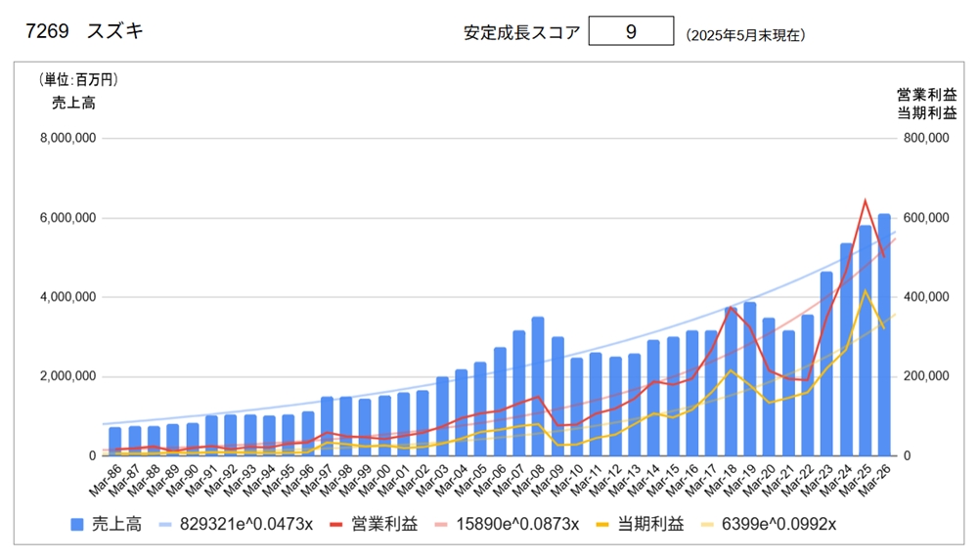The height and width of the screenshot is (560, 978).
Task: Click the Mar-08 sales bar
Action: [x=538, y=387]
